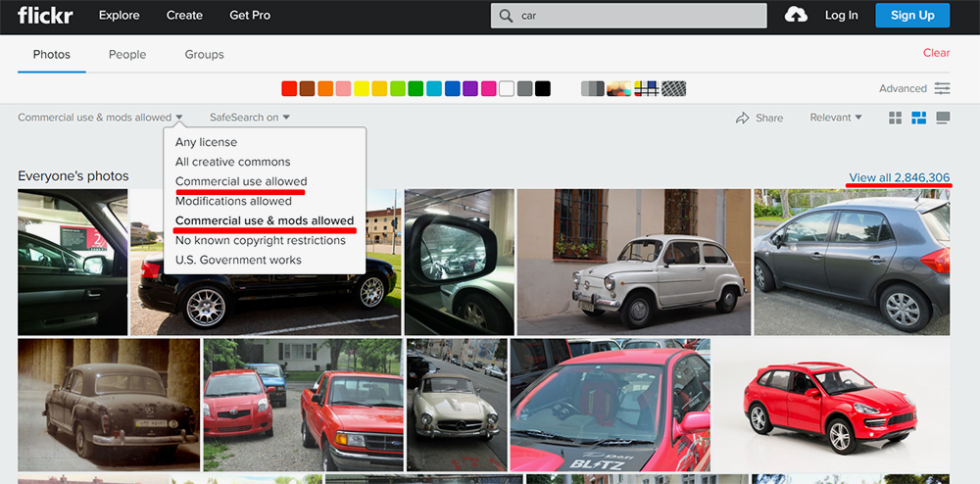
Task: Choose All creative commons option
Action: point(232,162)
